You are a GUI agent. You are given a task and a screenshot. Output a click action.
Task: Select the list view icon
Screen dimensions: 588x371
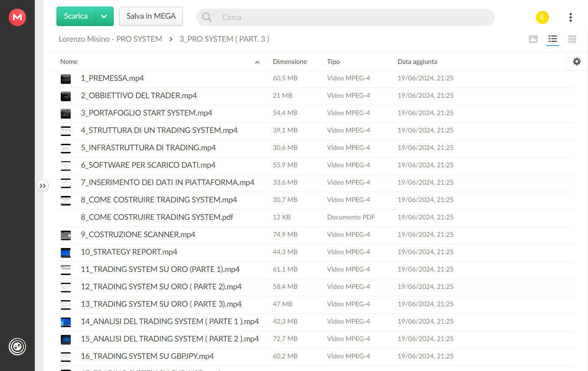pyautogui.click(x=552, y=39)
